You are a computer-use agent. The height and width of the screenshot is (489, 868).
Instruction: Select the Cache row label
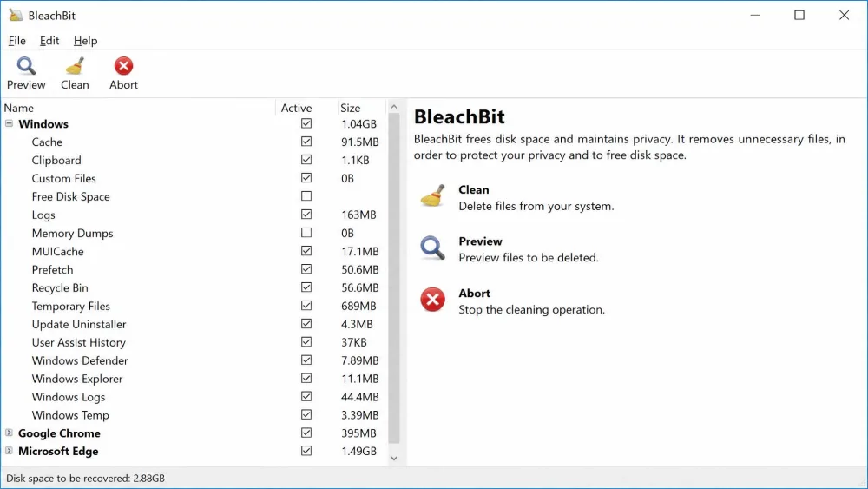[47, 142]
